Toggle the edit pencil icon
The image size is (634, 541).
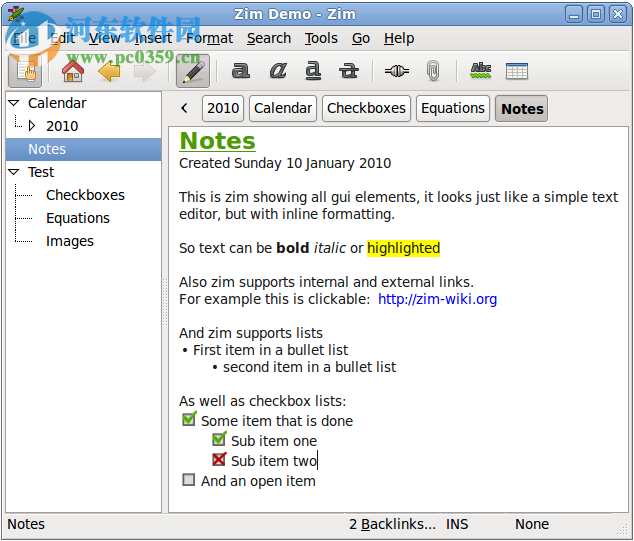point(193,71)
